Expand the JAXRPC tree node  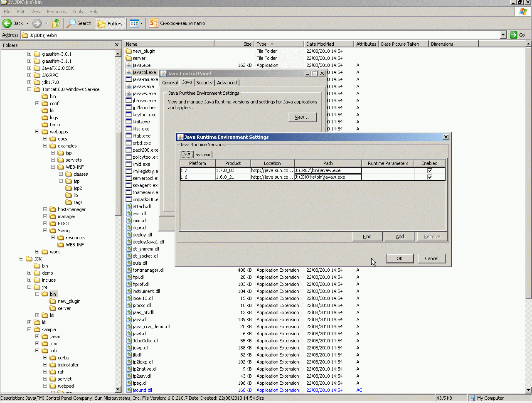(x=29, y=75)
